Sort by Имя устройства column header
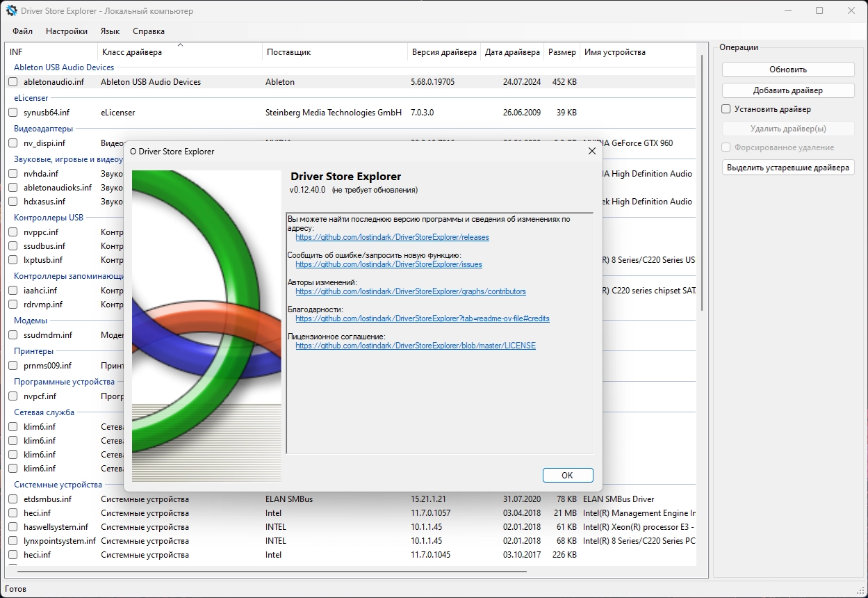This screenshot has height=598, width=868. [637, 52]
